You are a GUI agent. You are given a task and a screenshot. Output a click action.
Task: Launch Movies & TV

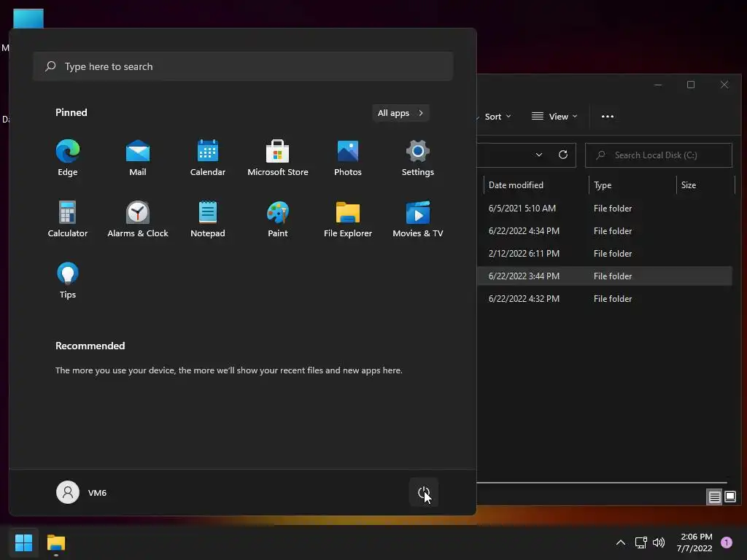[418, 219]
